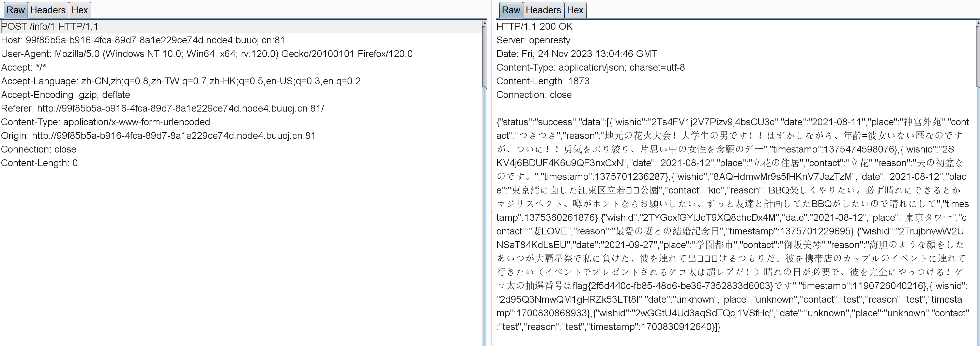The width and height of the screenshot is (980, 346).
Task: Open the request pane Headers tab
Action: pyautogui.click(x=48, y=10)
